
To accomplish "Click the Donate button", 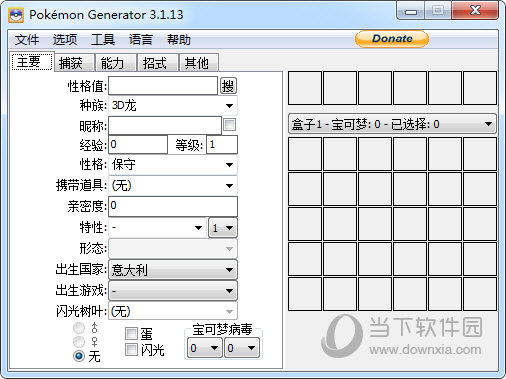I will tap(392, 39).
